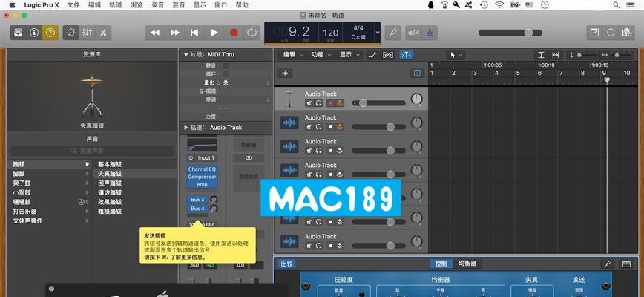Open the pointer tool selection dropdown
This screenshot has height=297, width=644.
tap(456, 55)
